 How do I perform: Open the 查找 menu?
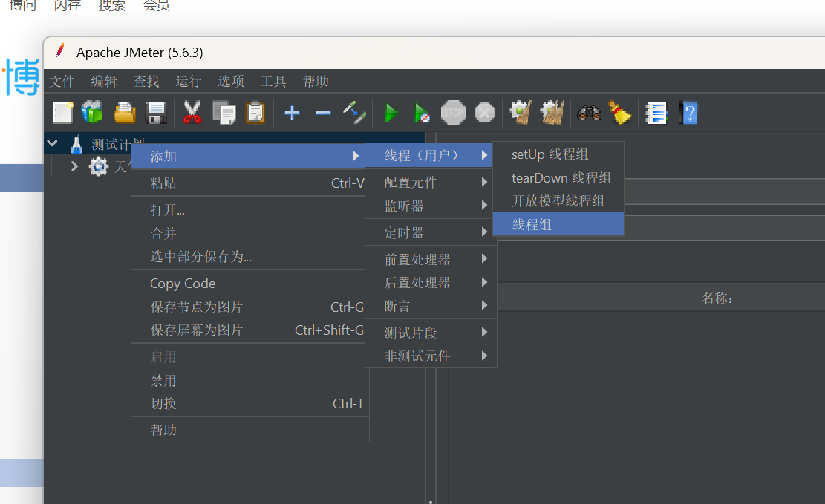[x=146, y=82]
